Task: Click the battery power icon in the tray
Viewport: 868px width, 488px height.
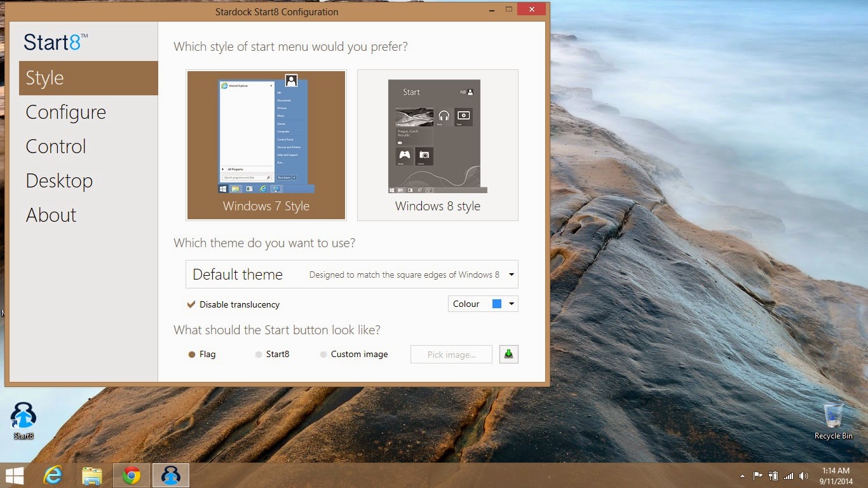Action: [773, 475]
